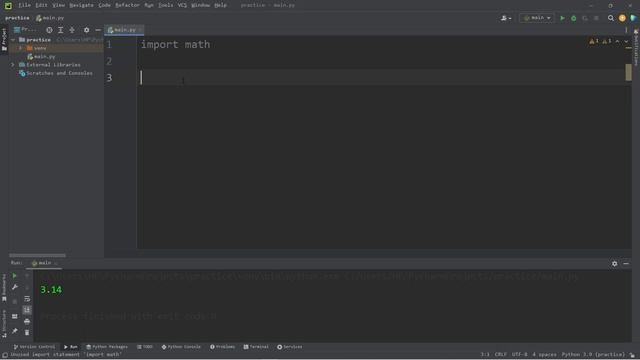Open the Problems tool window
The image size is (640, 360).
pyautogui.click(x=222, y=347)
